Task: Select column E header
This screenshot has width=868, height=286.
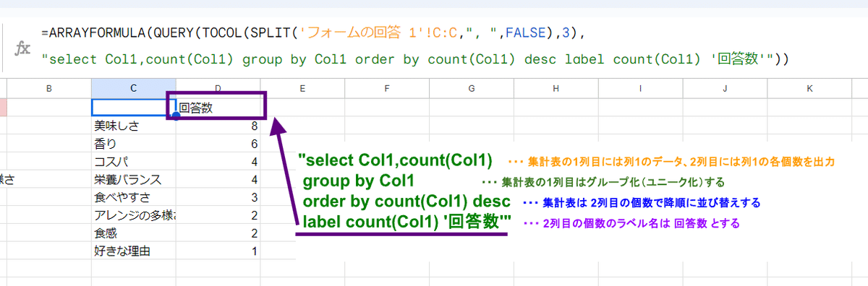Action: click(x=302, y=89)
